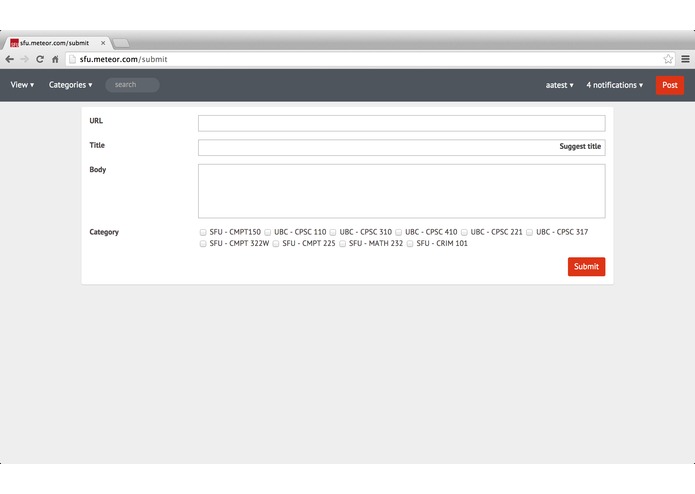Viewport: 695px width, 494px height.
Task: Bookmark page with the star icon
Action: [668, 59]
